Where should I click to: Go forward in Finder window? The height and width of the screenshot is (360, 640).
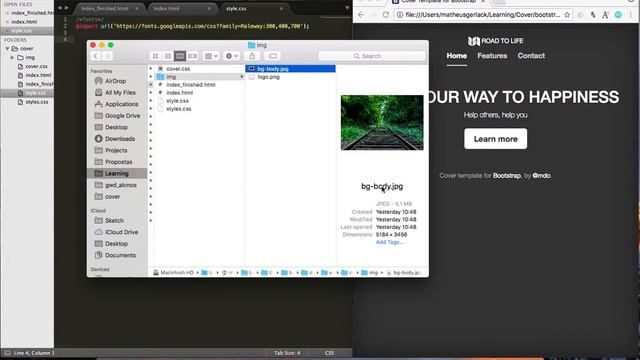(107, 56)
